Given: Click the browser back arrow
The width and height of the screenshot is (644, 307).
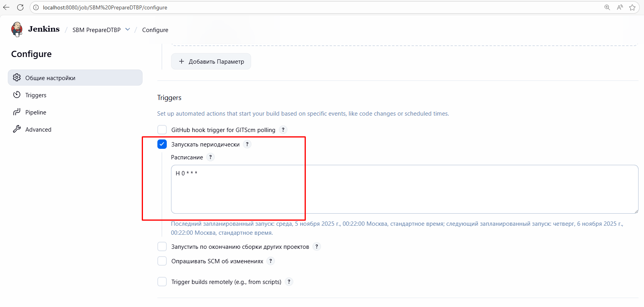Looking at the screenshot, I should pyautogui.click(x=6, y=7).
